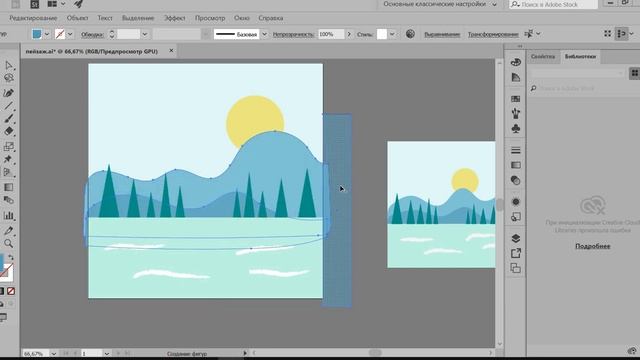Change screen mode at toolbar bottom

coord(3,317)
